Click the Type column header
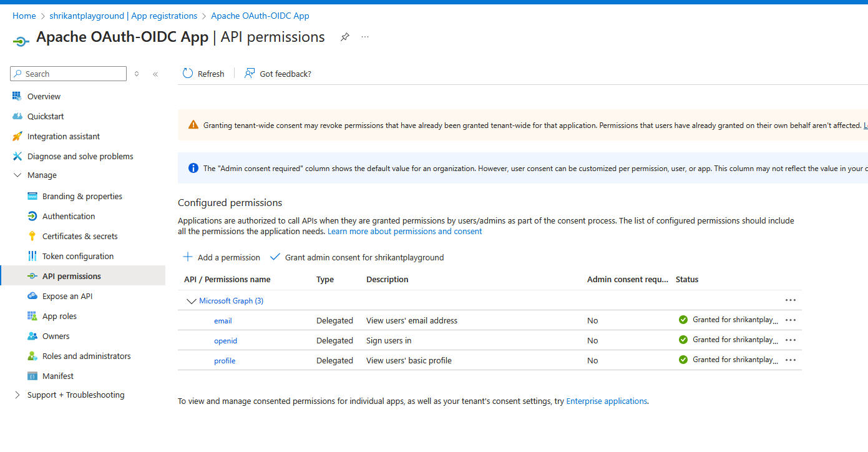Screen dimensions: 868x452 [x=325, y=279]
